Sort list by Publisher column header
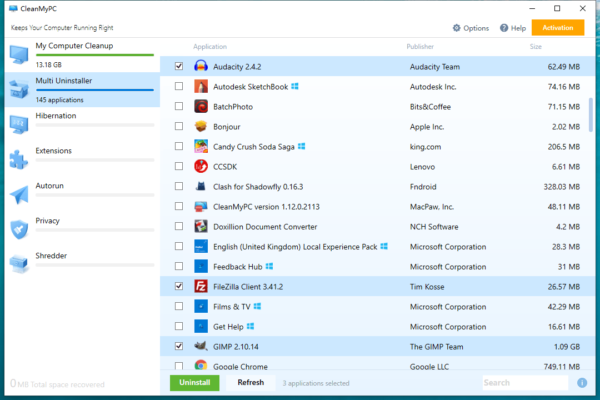Image resolution: width=600 pixels, height=400 pixels. point(420,47)
